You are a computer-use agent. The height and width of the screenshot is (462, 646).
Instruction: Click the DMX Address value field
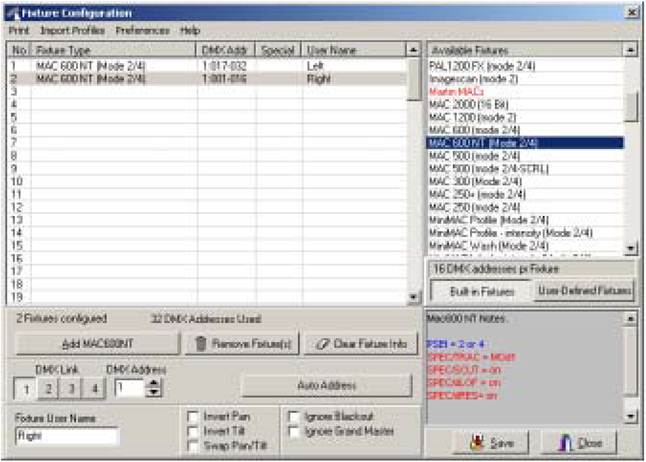coord(130,388)
